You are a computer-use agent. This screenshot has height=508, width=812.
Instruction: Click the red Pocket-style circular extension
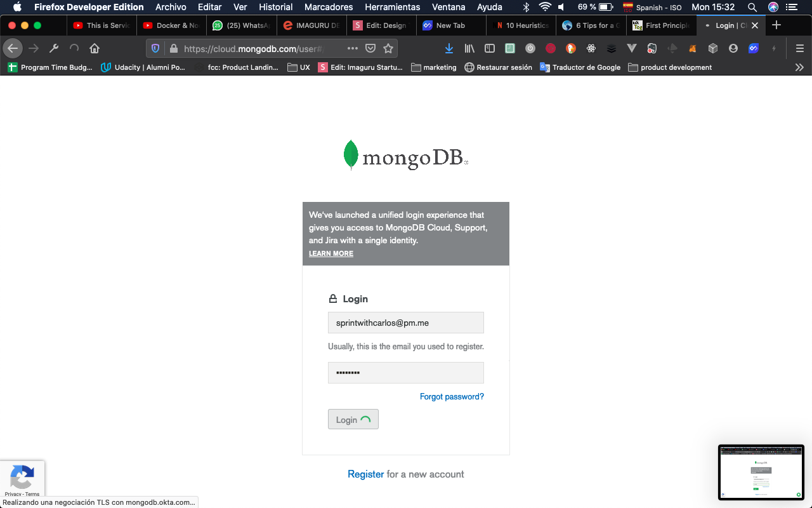tap(551, 48)
